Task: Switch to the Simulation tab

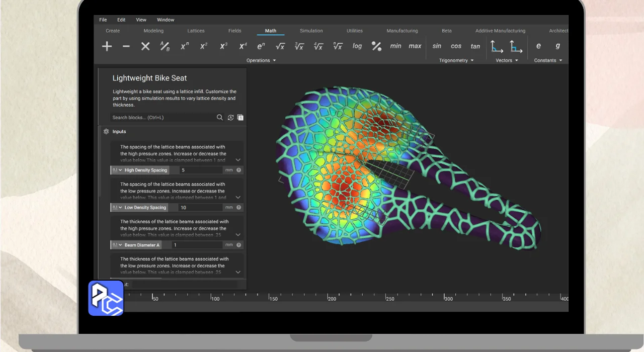Action: 311,31
